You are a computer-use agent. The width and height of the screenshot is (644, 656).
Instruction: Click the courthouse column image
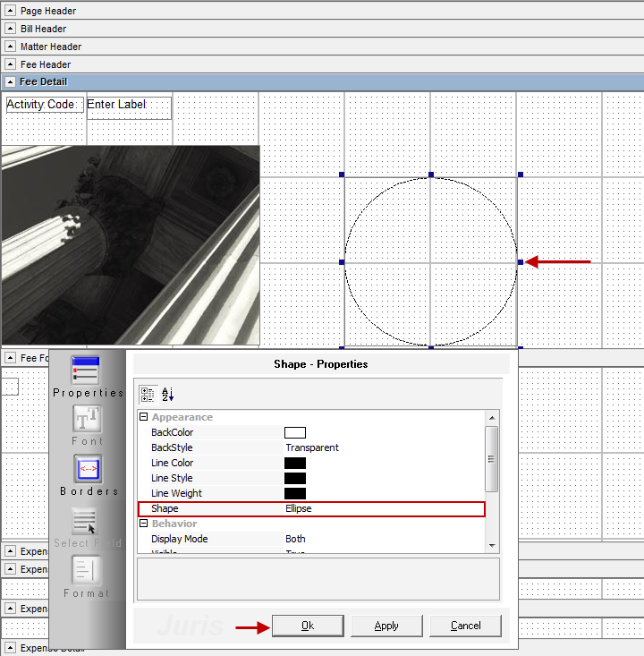coord(131,245)
